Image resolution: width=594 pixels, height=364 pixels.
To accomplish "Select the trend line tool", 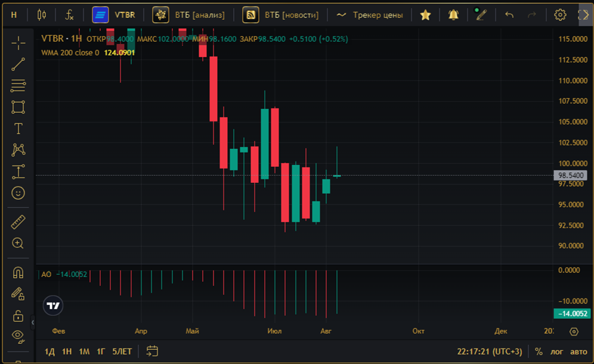I will tap(18, 64).
